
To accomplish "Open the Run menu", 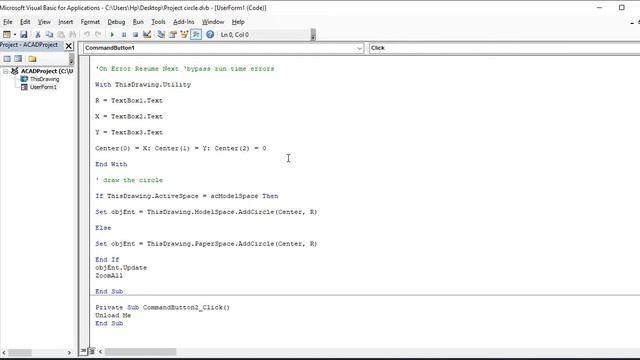I will [138, 22].
